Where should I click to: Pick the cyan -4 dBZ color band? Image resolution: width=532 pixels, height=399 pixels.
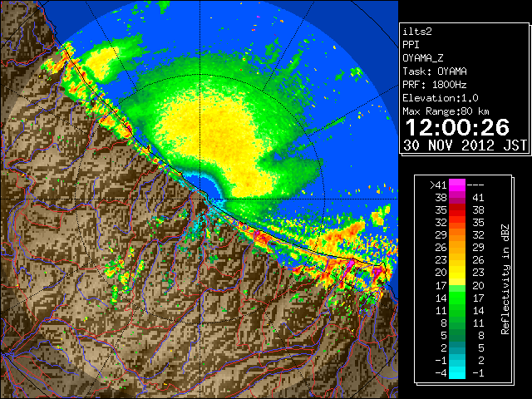457,373
